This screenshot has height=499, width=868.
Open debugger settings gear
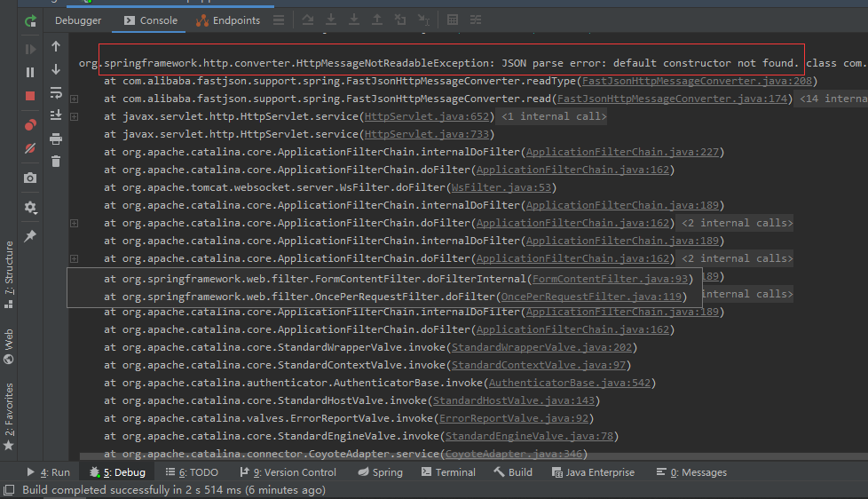(x=30, y=207)
